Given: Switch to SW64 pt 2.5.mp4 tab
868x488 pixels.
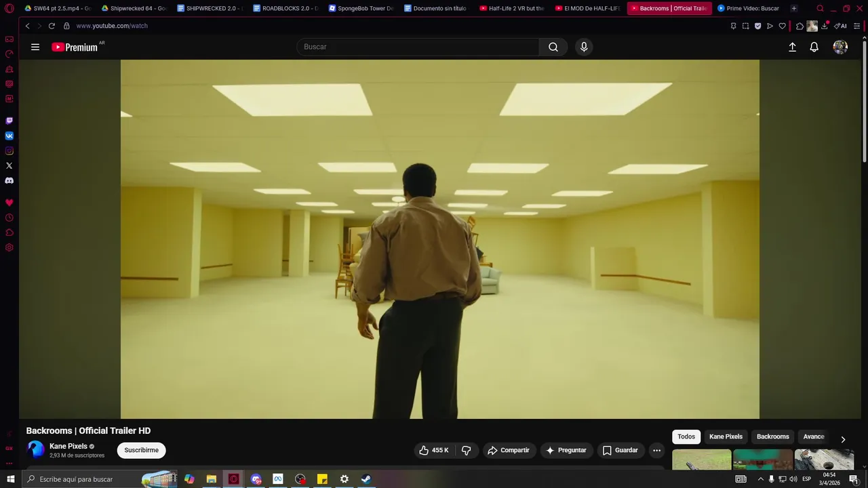Looking at the screenshot, I should (x=57, y=8).
